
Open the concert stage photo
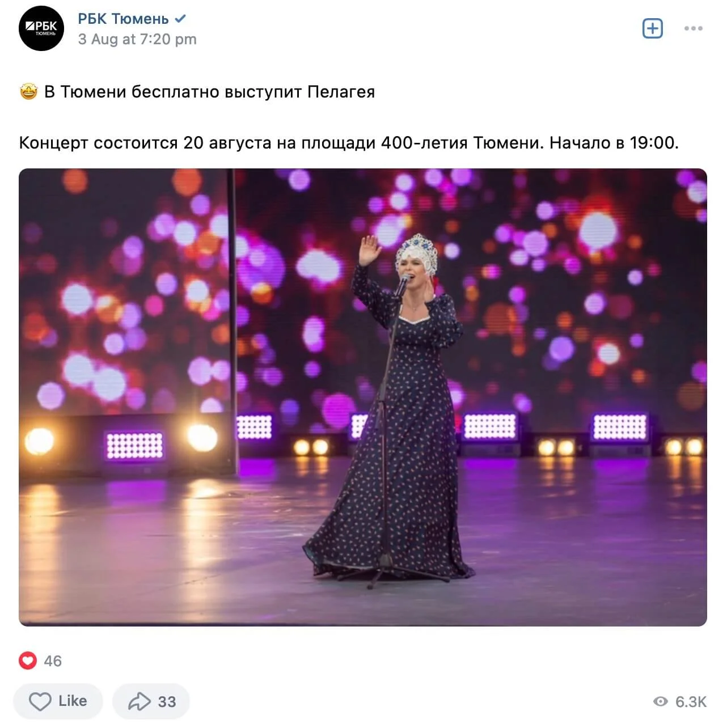(x=363, y=397)
